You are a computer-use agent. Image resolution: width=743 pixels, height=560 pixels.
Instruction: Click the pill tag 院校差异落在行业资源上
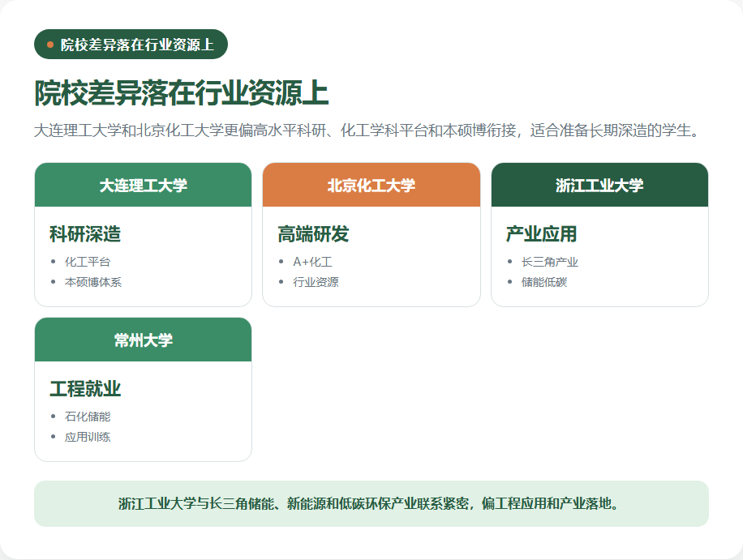(131, 45)
